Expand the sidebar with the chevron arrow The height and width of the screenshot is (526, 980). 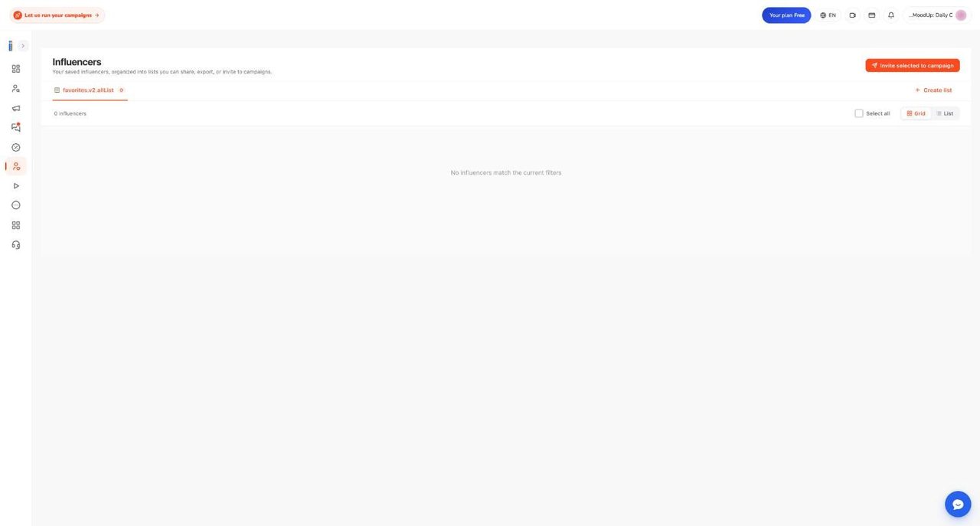[x=23, y=46]
